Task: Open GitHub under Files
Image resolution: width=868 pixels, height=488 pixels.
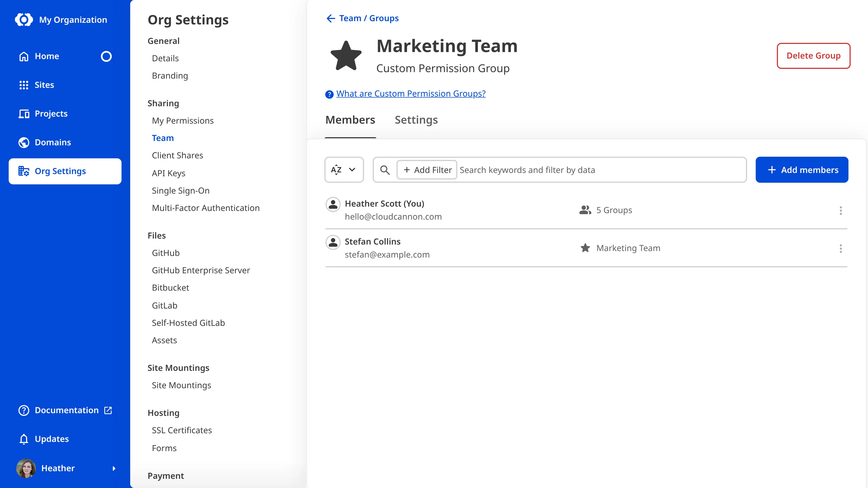Action: coord(165,253)
